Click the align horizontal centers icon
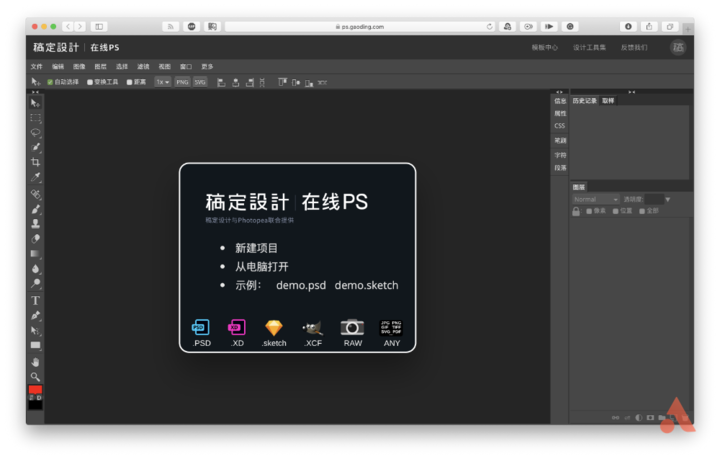Image resolution: width=720 pixels, height=459 pixels. [x=236, y=83]
